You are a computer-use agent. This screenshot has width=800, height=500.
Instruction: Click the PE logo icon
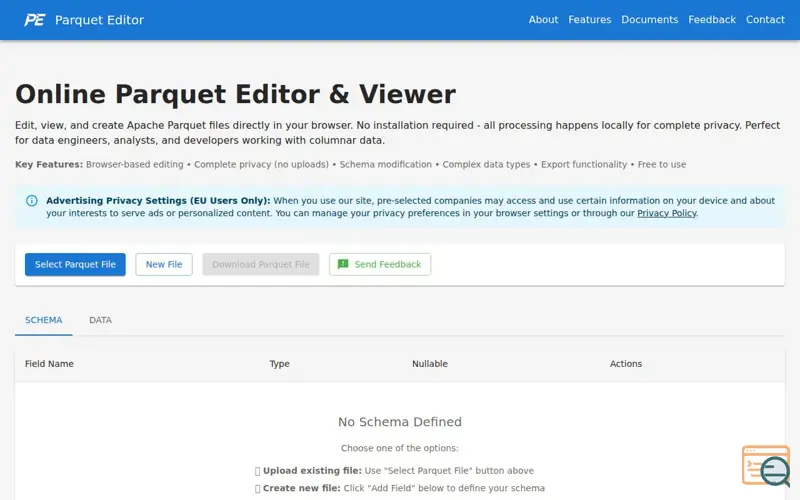(35, 20)
